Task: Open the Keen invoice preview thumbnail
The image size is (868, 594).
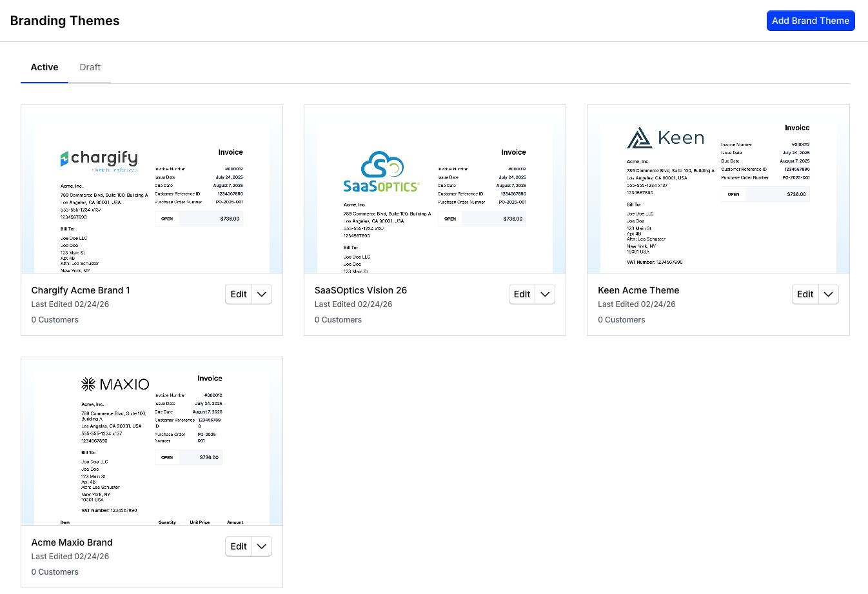Action: click(x=718, y=189)
